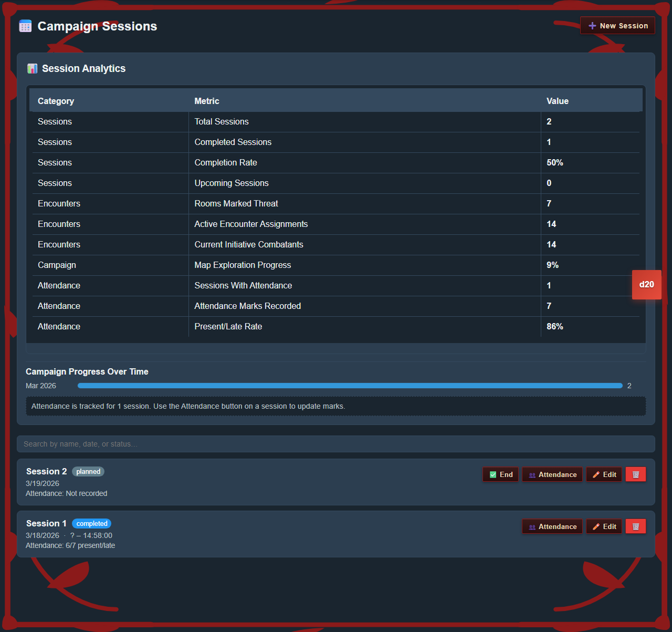Click the pencil icon on Session 1's Edit button

[596, 526]
